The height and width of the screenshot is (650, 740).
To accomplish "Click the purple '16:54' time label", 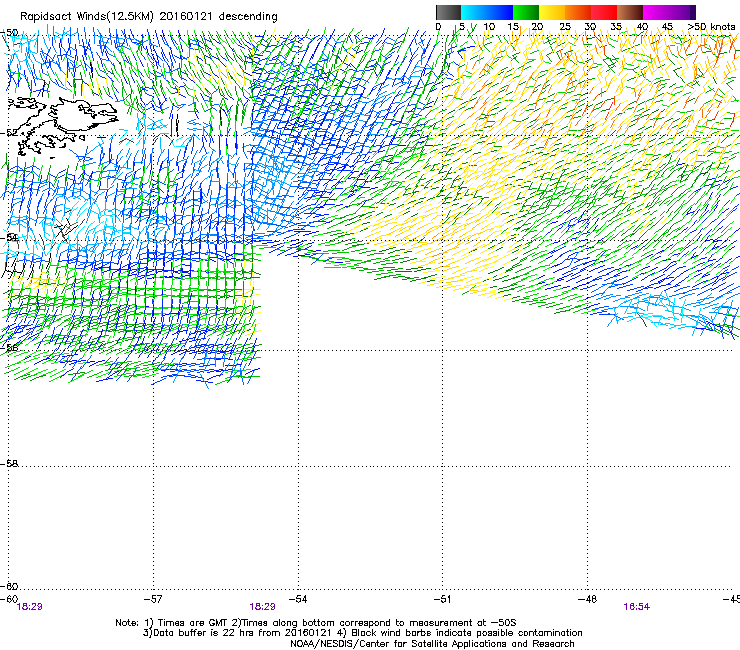I will [x=637, y=607].
